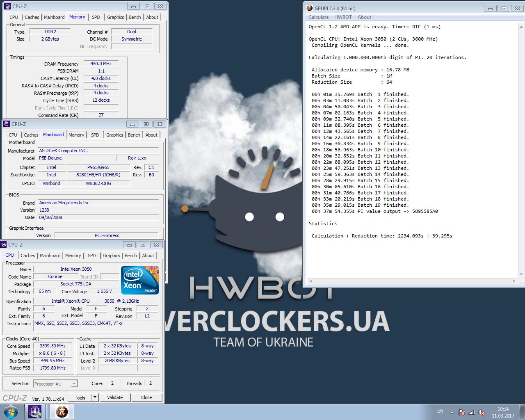Open the Processor #1 selection dropdown
525x420 pixels.
[x=55, y=384]
